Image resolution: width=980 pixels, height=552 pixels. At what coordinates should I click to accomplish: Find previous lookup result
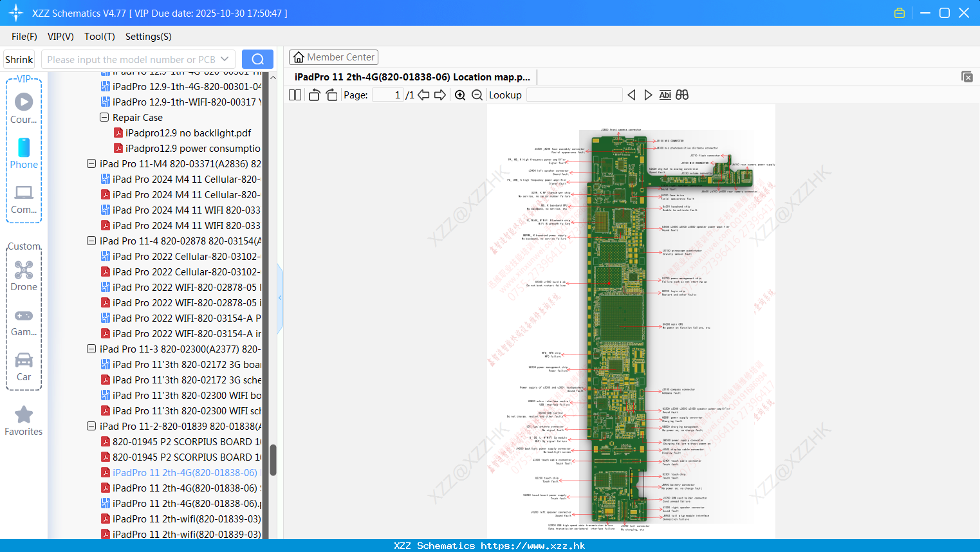pyautogui.click(x=631, y=95)
